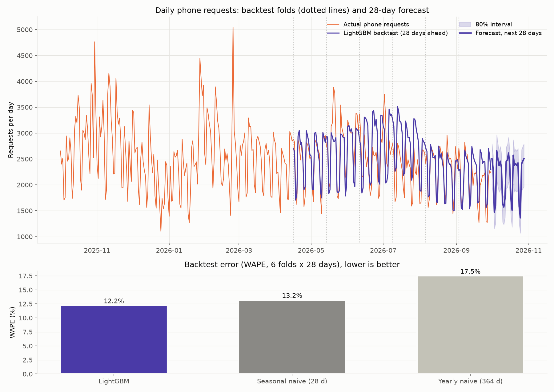Click the 2026-07 x-axis date label
The height and width of the screenshot is (392, 554).
(x=383, y=250)
